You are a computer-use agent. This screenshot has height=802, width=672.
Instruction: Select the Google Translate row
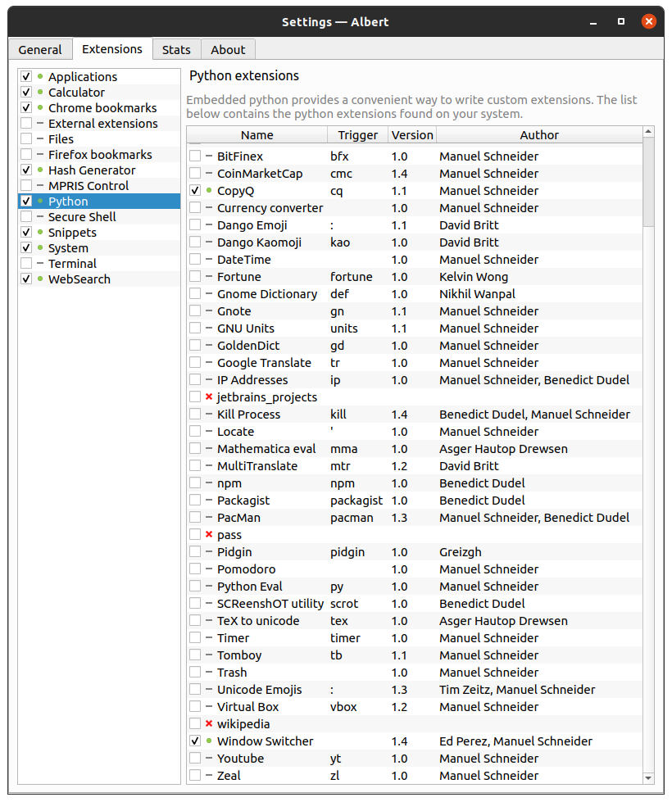point(415,363)
